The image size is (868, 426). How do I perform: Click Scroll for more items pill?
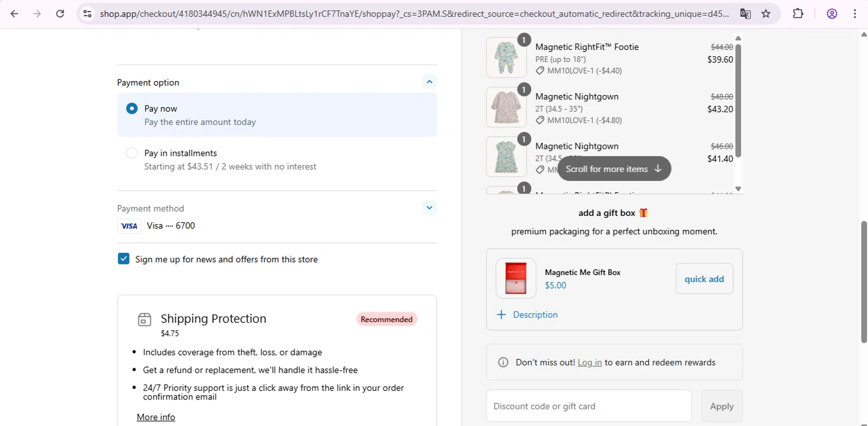[614, 168]
